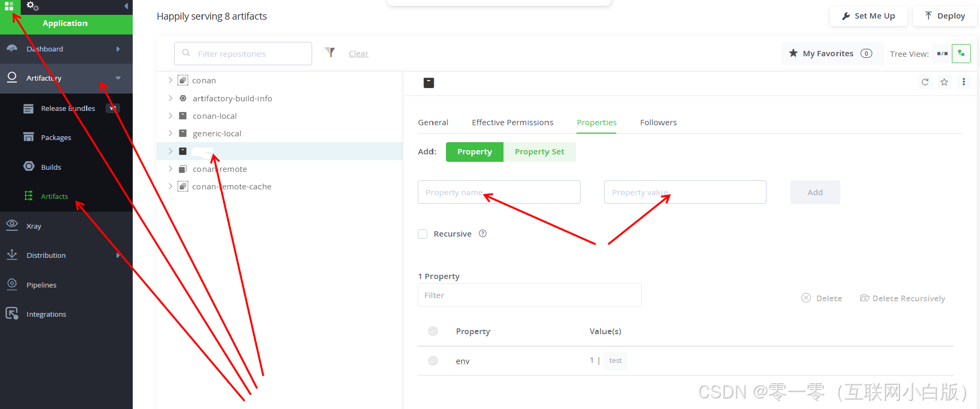This screenshot has width=980, height=409.
Task: Focus the properties Filter field
Action: pos(529,295)
